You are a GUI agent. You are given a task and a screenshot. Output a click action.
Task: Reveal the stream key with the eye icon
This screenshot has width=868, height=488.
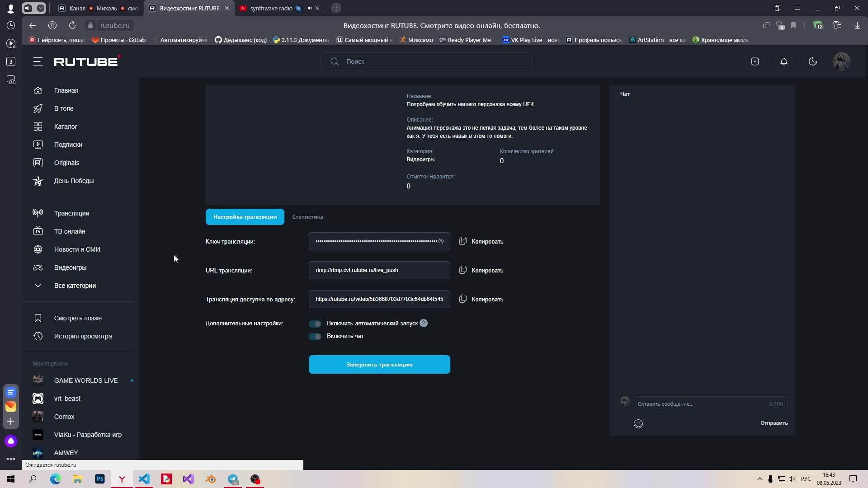(x=442, y=241)
